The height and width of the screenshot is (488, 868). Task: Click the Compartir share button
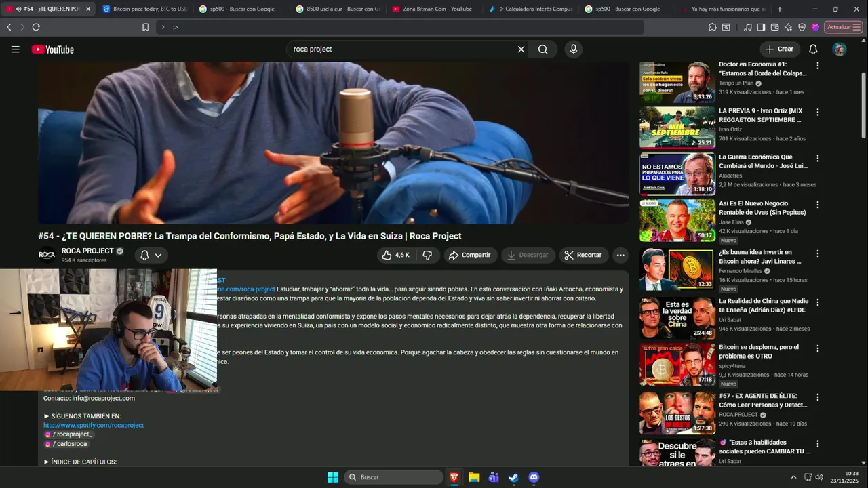(x=471, y=255)
